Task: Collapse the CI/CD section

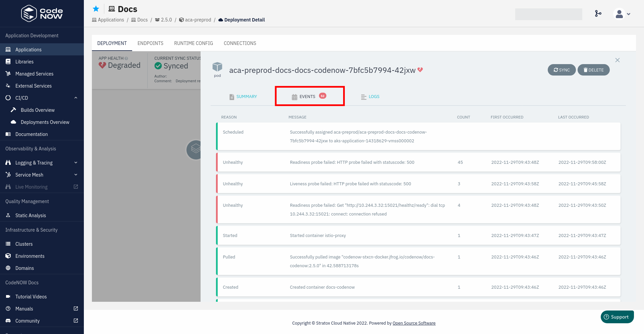Action: (76, 98)
